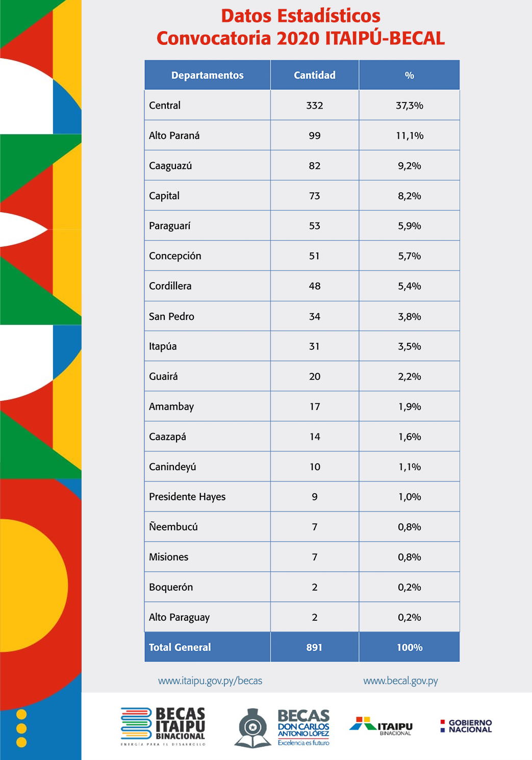Image resolution: width=532 pixels, height=760 pixels.
Task: Open the www.becal.gov.py link
Action: tap(400, 680)
